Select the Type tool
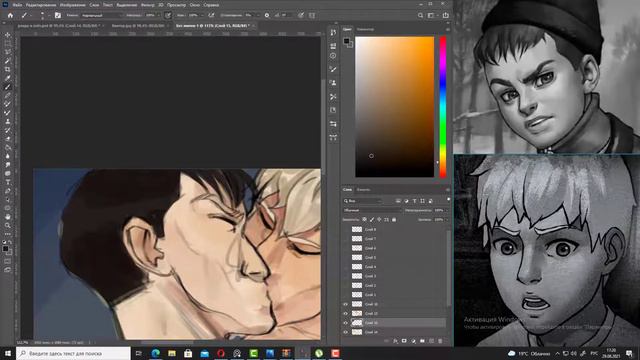This screenshot has width=640, height=360. [x=8, y=181]
